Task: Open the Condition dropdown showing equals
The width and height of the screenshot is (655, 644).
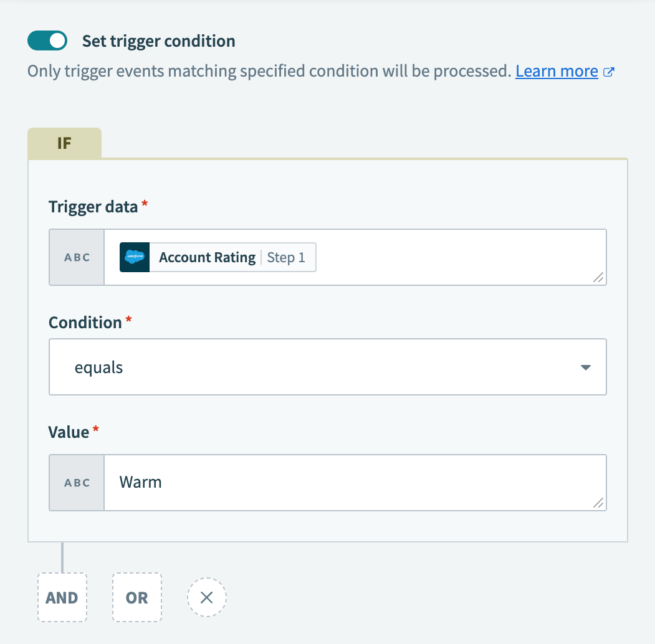Action: point(328,367)
